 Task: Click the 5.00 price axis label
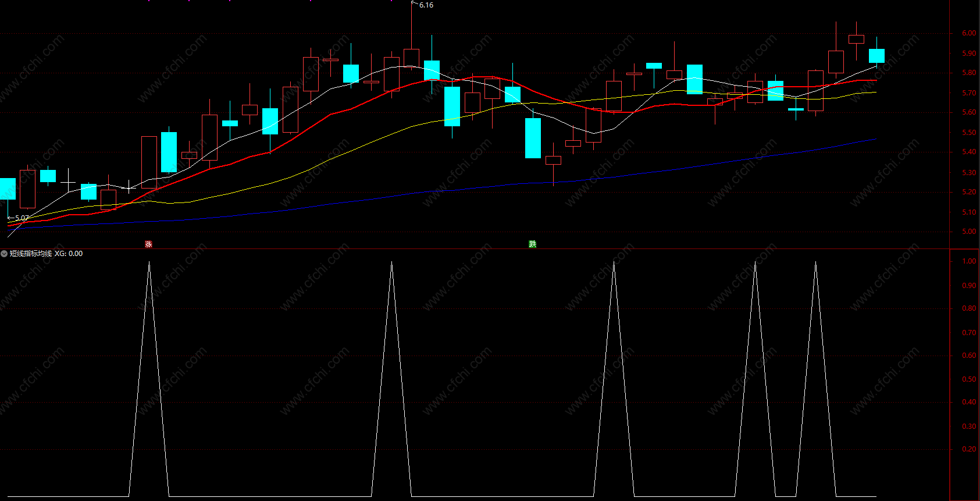(969, 232)
